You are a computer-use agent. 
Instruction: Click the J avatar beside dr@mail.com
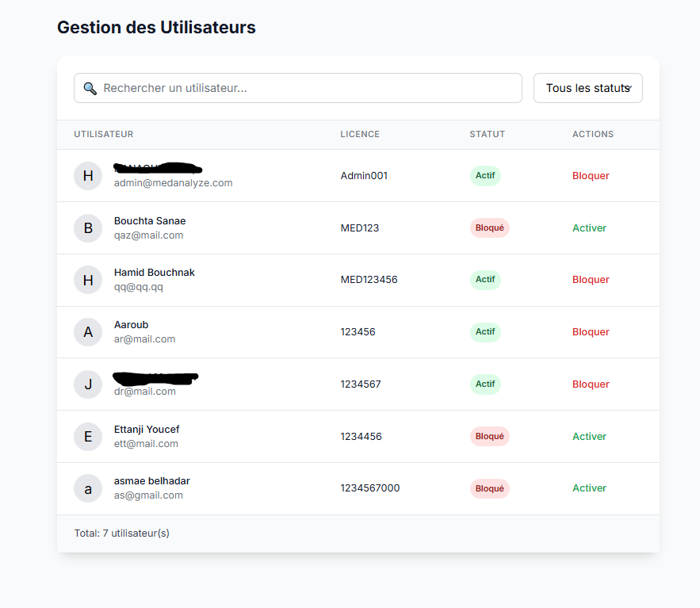tap(88, 384)
